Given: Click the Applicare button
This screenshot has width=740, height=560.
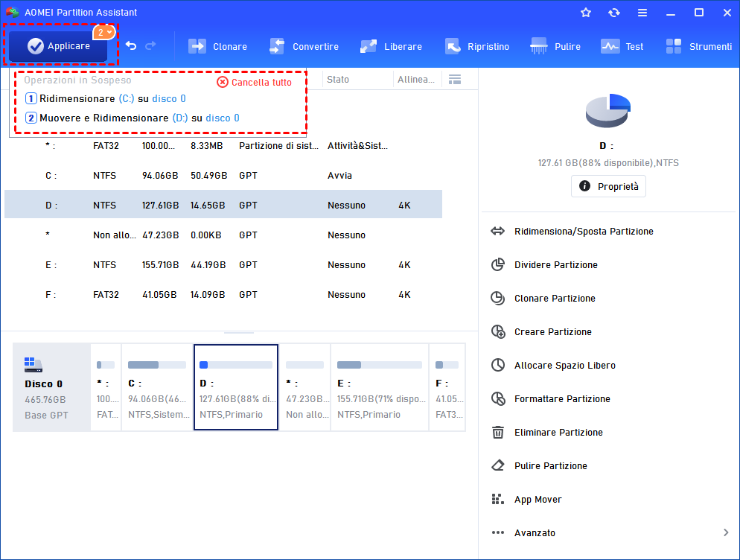Looking at the screenshot, I should click(x=58, y=46).
